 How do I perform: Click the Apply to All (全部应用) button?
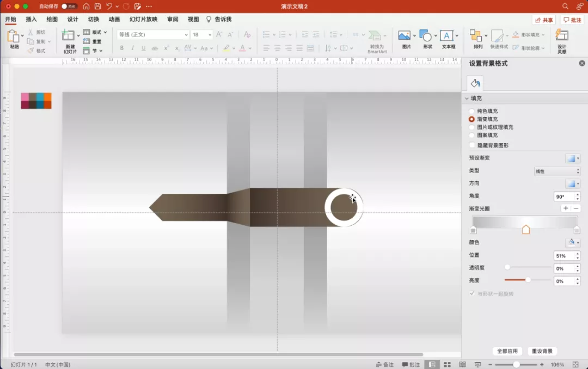click(507, 351)
